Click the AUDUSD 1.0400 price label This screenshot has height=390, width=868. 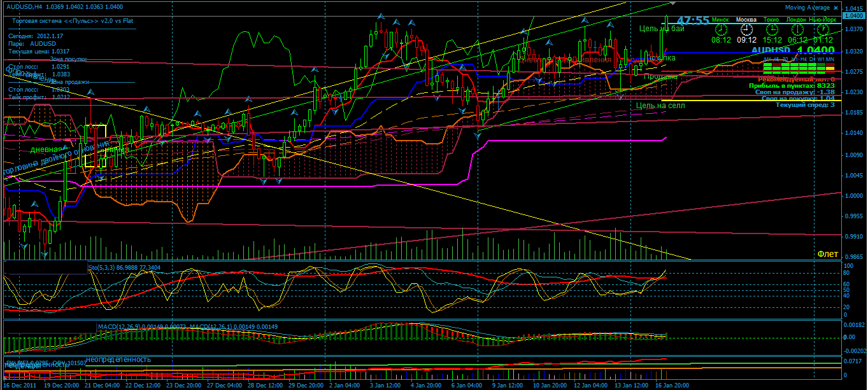pyautogui.click(x=793, y=50)
